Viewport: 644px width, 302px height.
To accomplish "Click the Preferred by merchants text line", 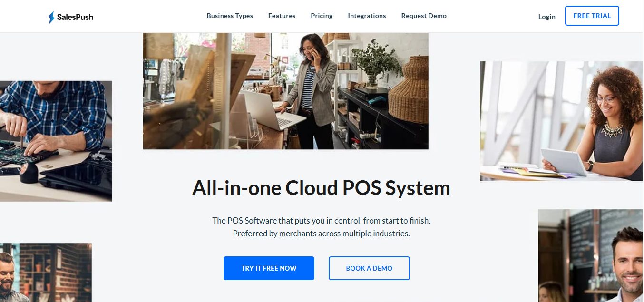I will tap(321, 234).
